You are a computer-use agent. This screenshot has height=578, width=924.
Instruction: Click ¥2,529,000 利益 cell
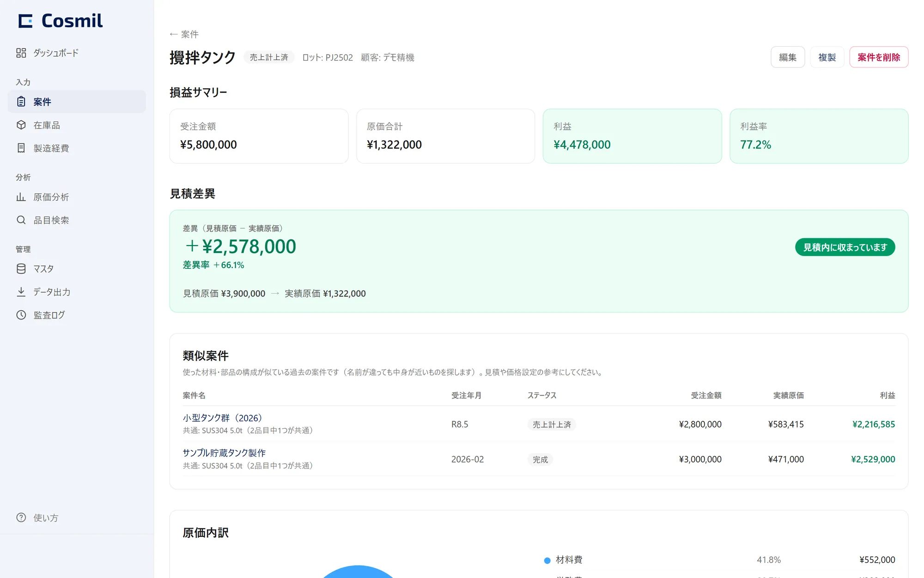(x=873, y=459)
